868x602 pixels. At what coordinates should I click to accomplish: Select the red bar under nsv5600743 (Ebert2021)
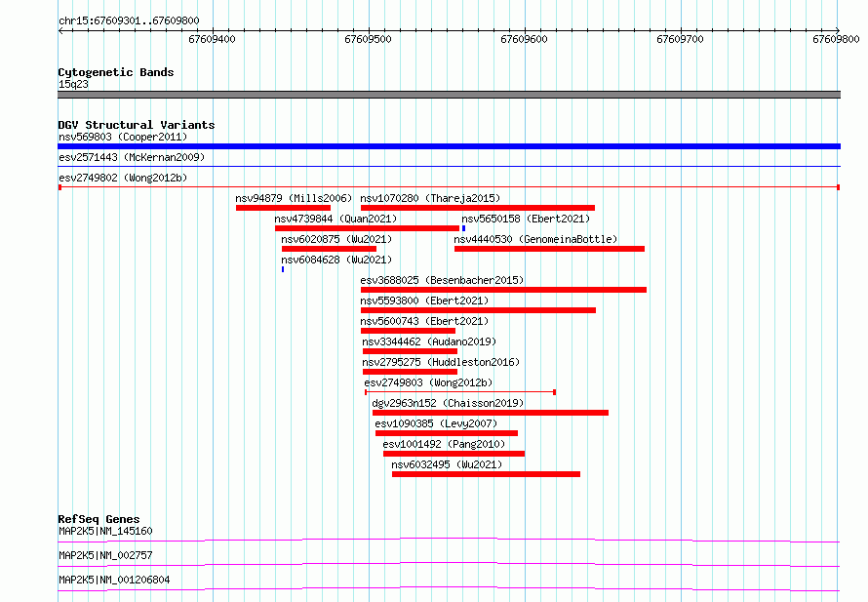(x=408, y=331)
